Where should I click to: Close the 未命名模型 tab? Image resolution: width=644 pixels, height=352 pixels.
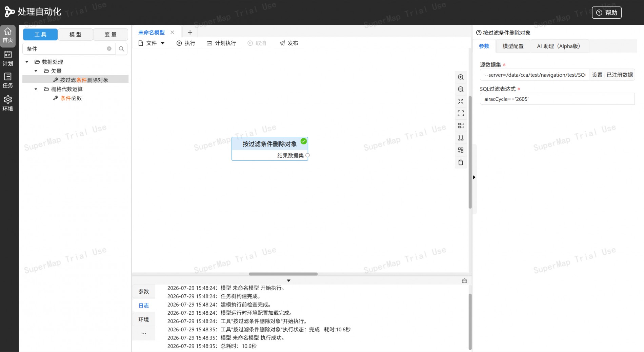(x=173, y=32)
